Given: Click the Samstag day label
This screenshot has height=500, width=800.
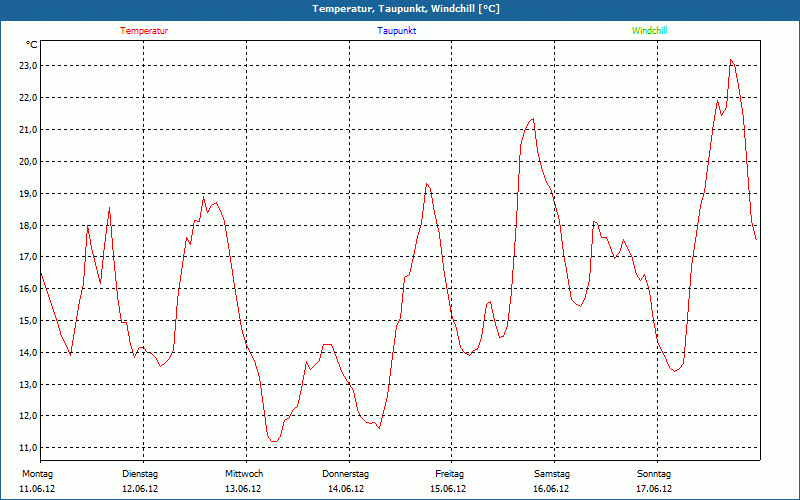Looking at the screenshot, I should click(x=552, y=474).
